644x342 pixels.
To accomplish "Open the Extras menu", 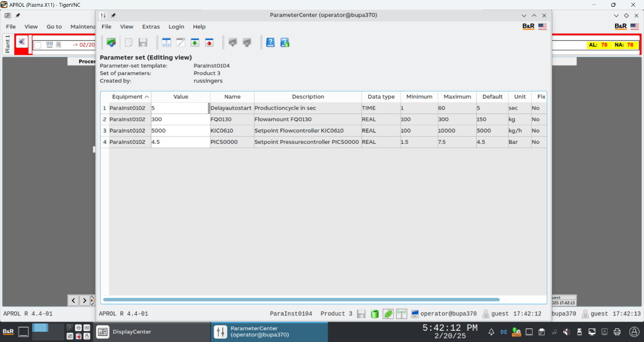I will tap(151, 27).
